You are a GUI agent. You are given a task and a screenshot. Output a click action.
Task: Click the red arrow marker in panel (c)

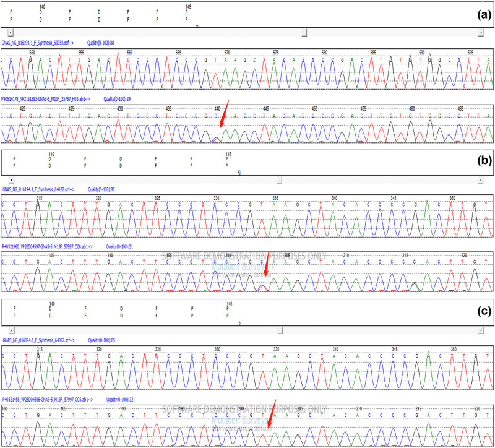click(272, 413)
